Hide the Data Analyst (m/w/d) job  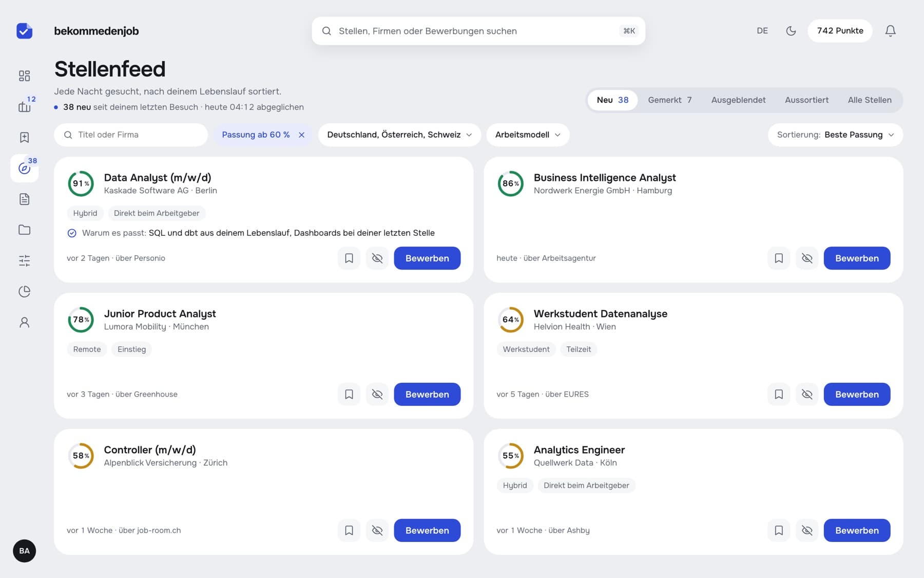(377, 258)
